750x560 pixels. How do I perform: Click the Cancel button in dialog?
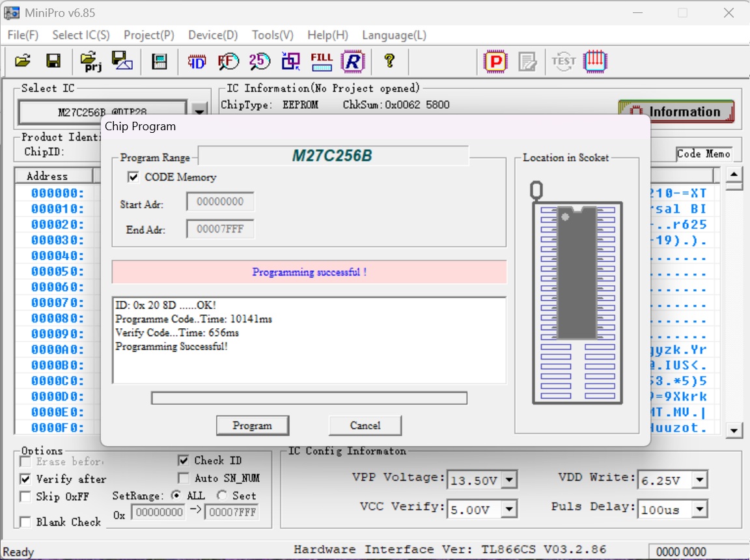(x=365, y=425)
